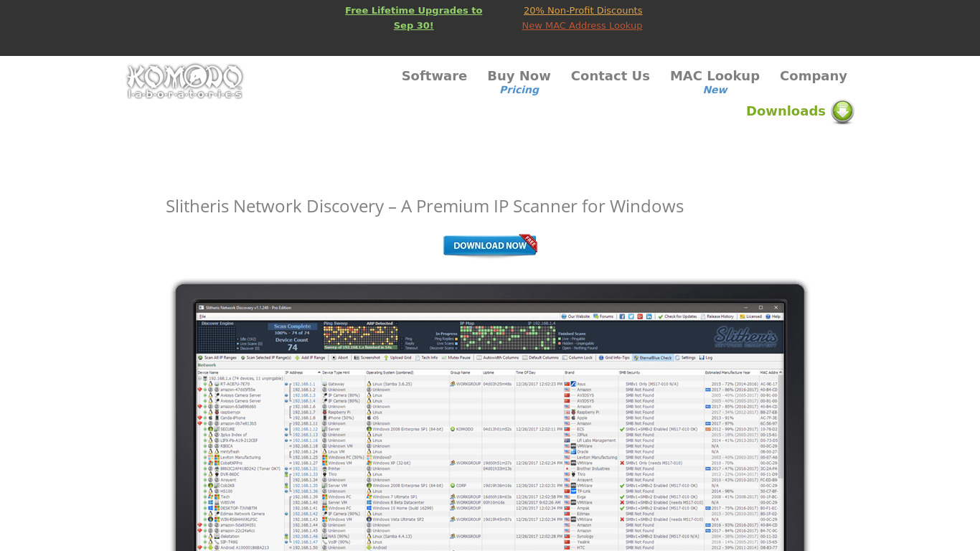Image resolution: width=980 pixels, height=551 pixels.
Task: Open Settings in the Slitheris toolbar
Action: 686,357
